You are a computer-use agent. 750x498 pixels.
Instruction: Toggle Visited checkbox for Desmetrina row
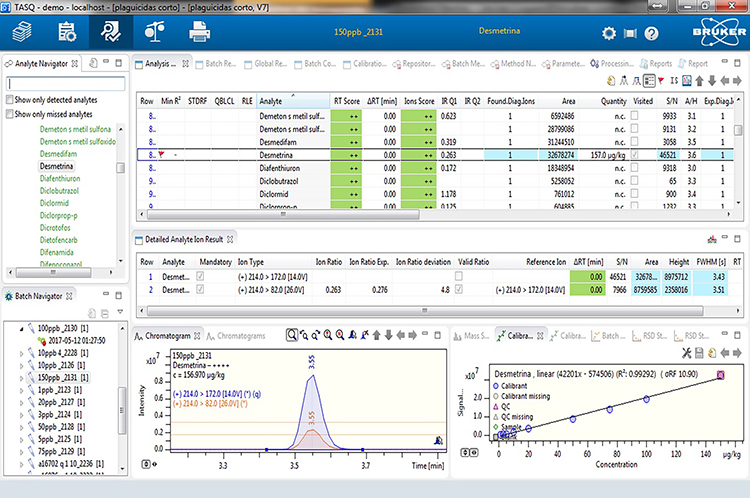click(x=634, y=156)
